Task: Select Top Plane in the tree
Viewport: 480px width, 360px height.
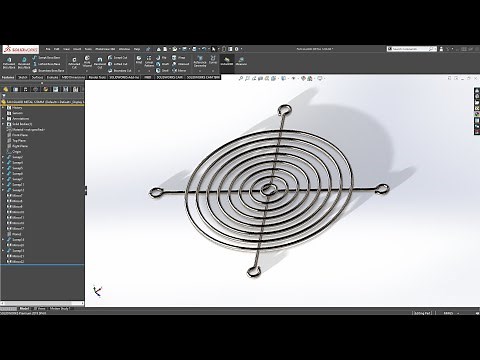Action: [x=17, y=141]
